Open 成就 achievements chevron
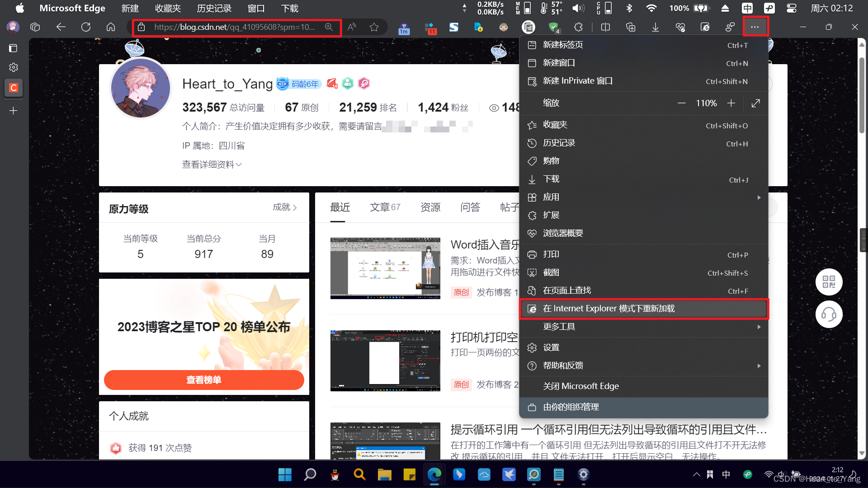This screenshot has width=868, height=488. tap(285, 207)
